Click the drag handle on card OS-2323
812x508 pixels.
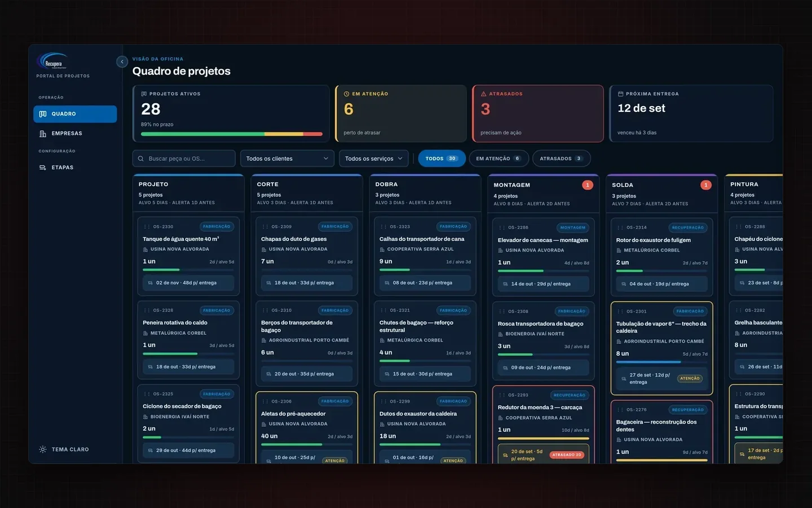point(383,227)
